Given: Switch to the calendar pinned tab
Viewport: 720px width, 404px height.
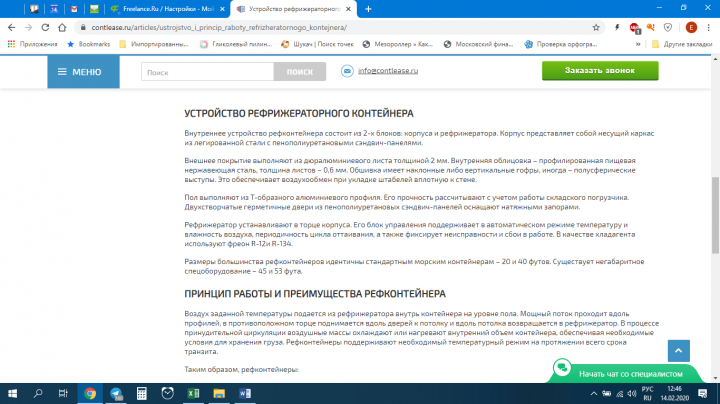Looking at the screenshot, I should [x=54, y=9].
